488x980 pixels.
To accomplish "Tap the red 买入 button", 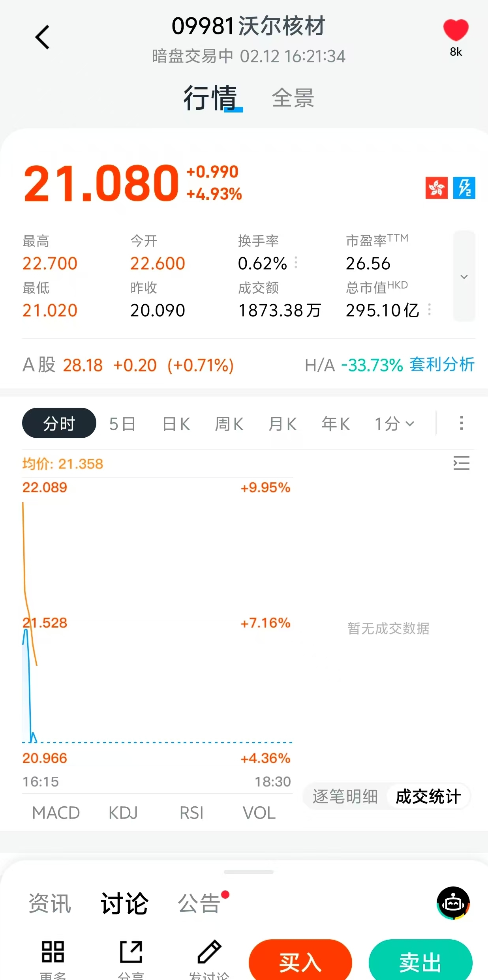I will tap(300, 960).
